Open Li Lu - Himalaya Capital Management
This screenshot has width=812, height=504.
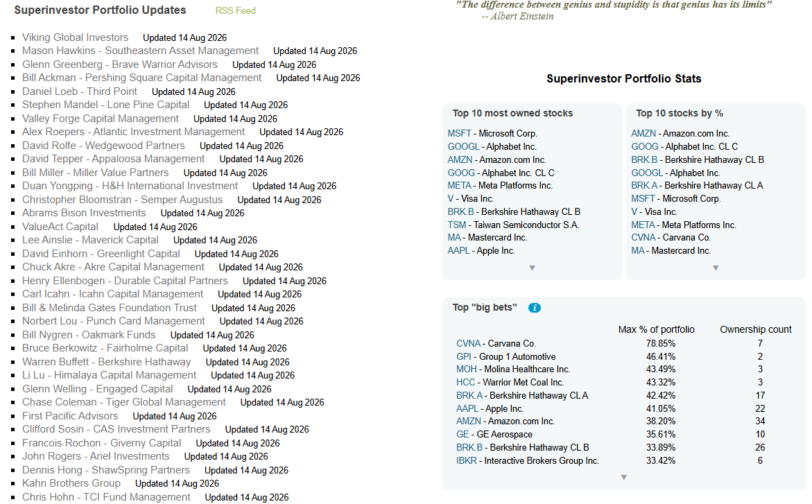pyautogui.click(x=110, y=375)
